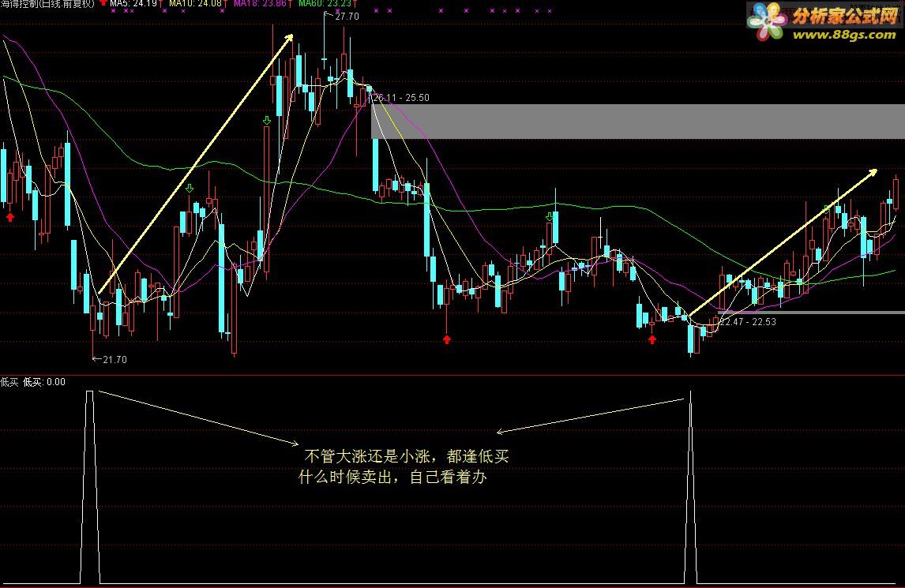Click the red buy arrow under the 22.47 low
The width and height of the screenshot is (905, 588).
[x=652, y=339]
